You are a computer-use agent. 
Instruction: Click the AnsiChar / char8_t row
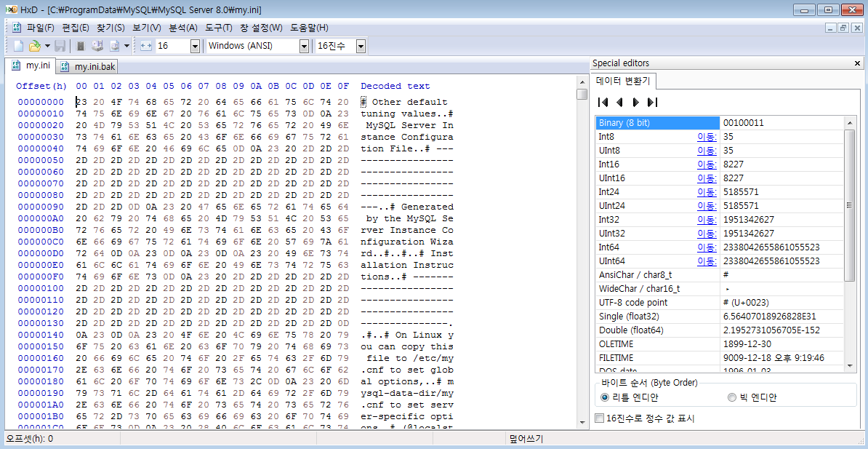[720, 275]
